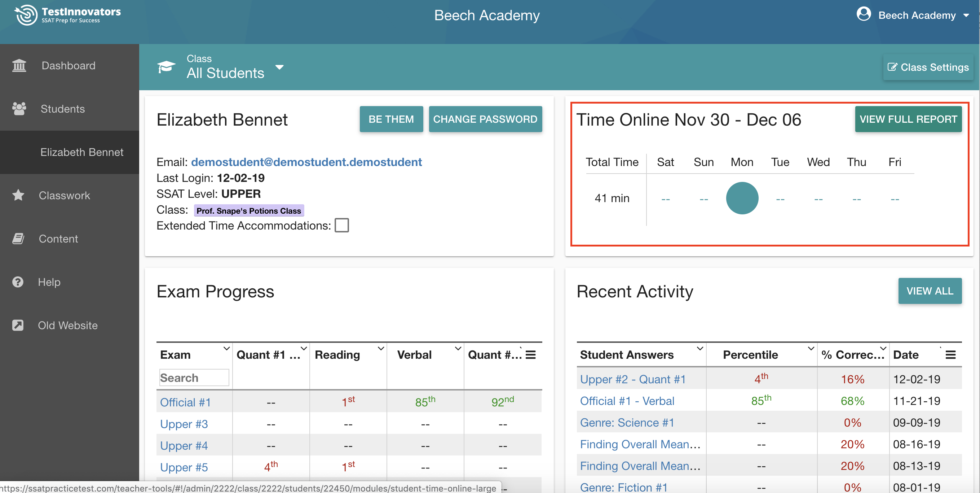Open the Percentile column header dropdown
Screen dimensions: 980x493
(811, 348)
